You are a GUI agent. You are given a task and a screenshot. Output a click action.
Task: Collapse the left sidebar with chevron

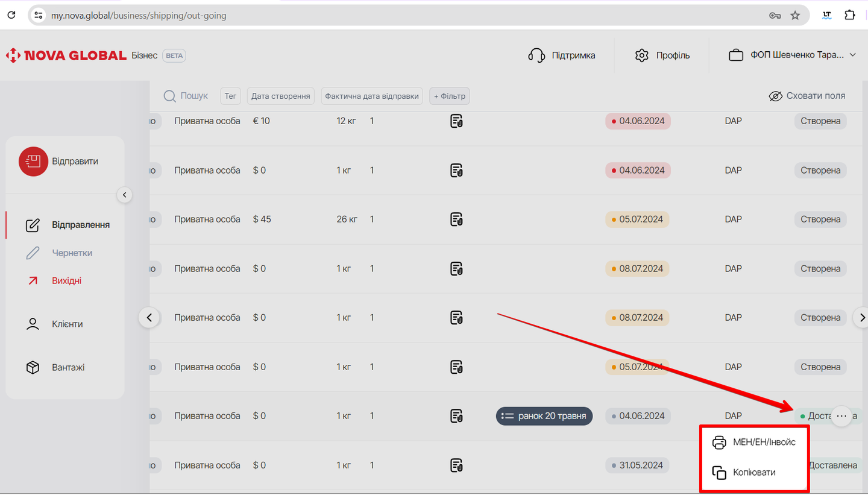click(x=124, y=195)
